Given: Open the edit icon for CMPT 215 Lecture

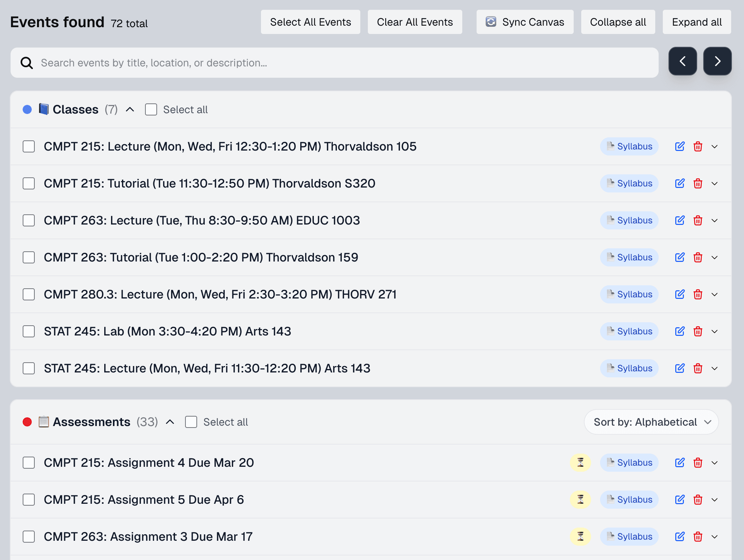Looking at the screenshot, I should 679,146.
